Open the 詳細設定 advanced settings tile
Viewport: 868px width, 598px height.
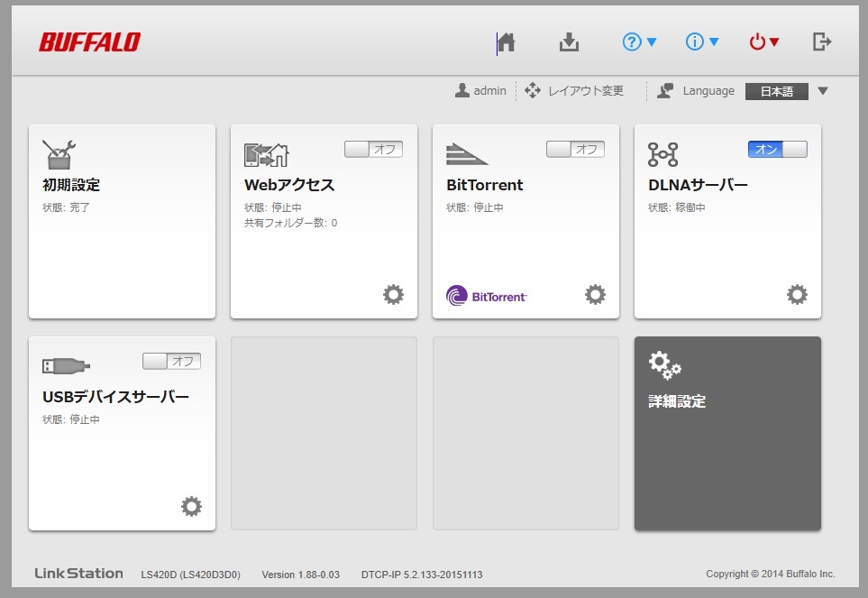727,434
